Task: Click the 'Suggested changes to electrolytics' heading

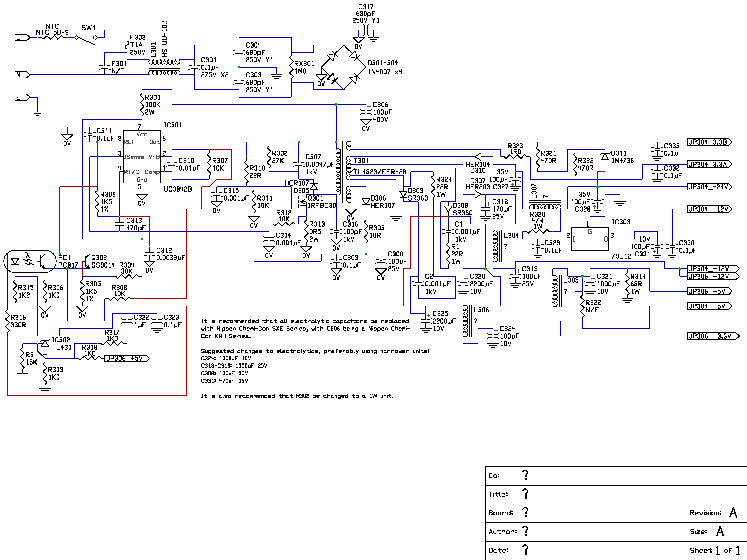Action: click(x=315, y=351)
